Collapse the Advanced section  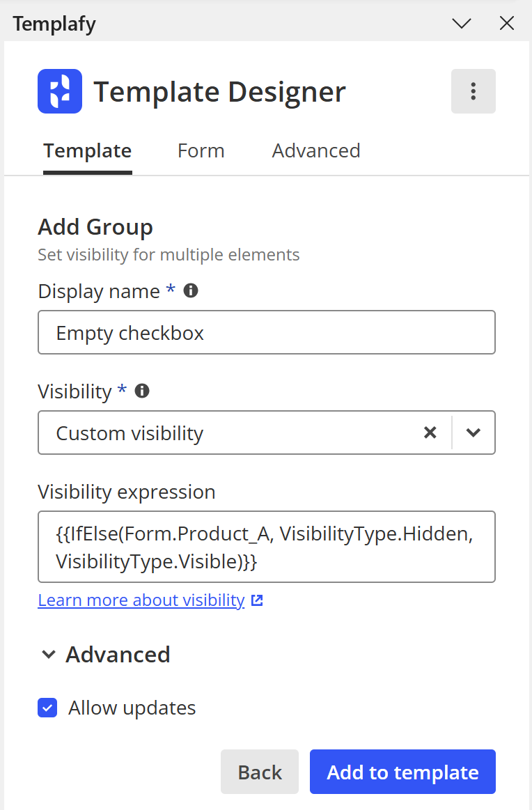coord(49,655)
